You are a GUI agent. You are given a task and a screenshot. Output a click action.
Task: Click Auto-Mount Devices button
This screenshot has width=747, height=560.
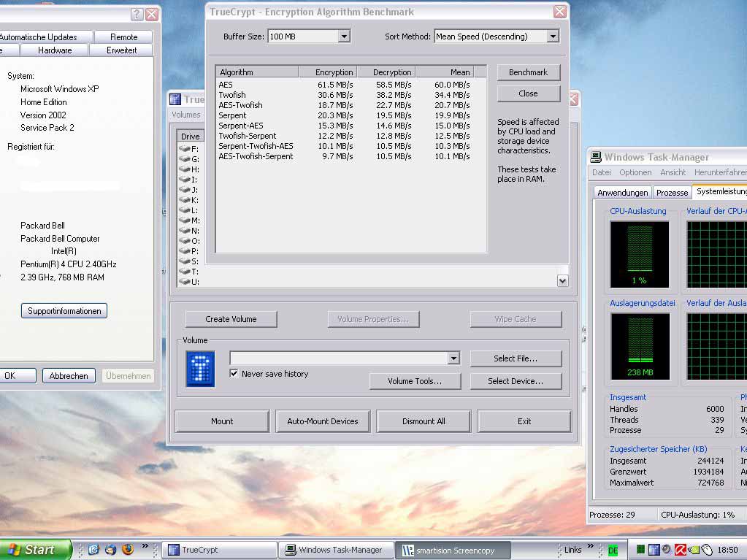pos(323,421)
